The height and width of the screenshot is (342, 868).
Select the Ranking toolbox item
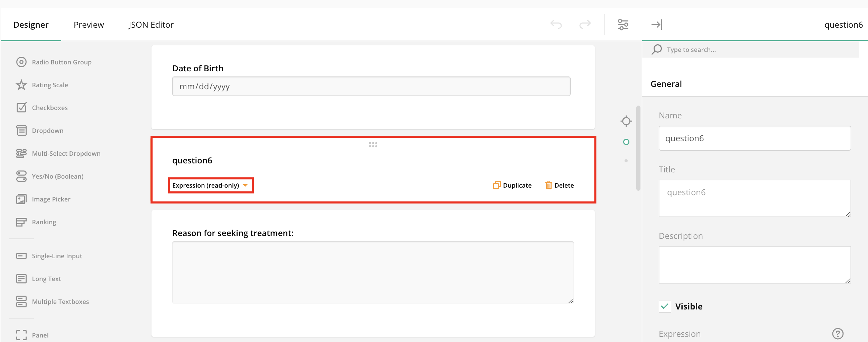coord(44,222)
